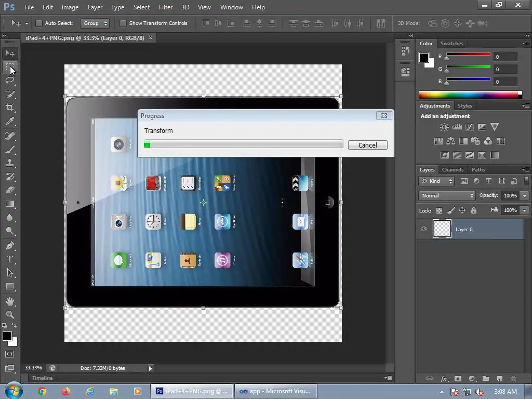This screenshot has height=399, width=532.
Task: Add a Levels adjustment
Action: 457,127
